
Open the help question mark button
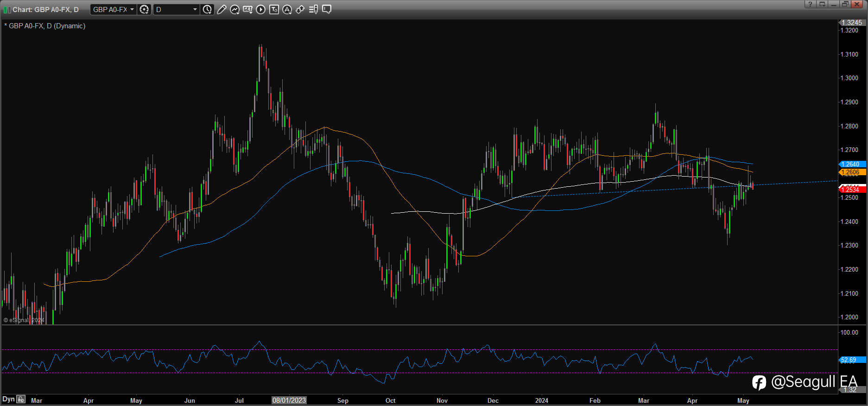810,4
